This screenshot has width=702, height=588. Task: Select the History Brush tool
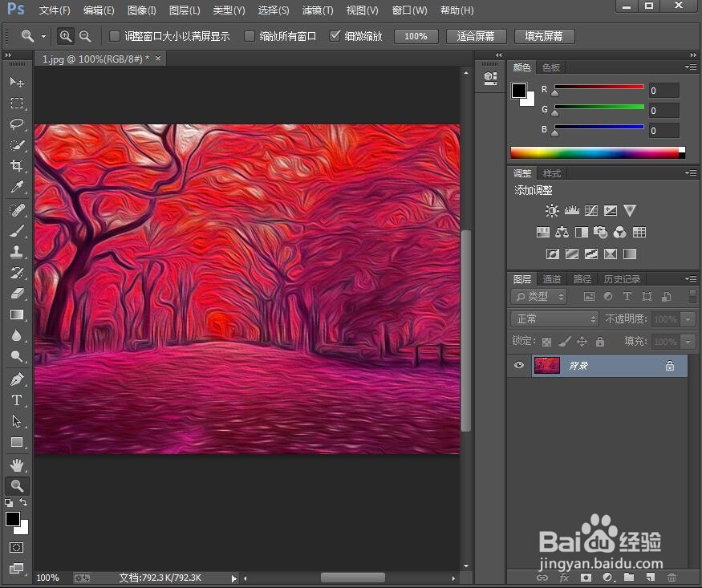point(17,273)
